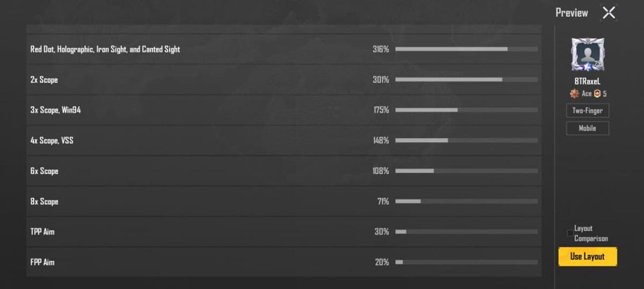Viewport: 644px width, 289px height.
Task: Click the Ace rank badge icon
Action: (574, 94)
